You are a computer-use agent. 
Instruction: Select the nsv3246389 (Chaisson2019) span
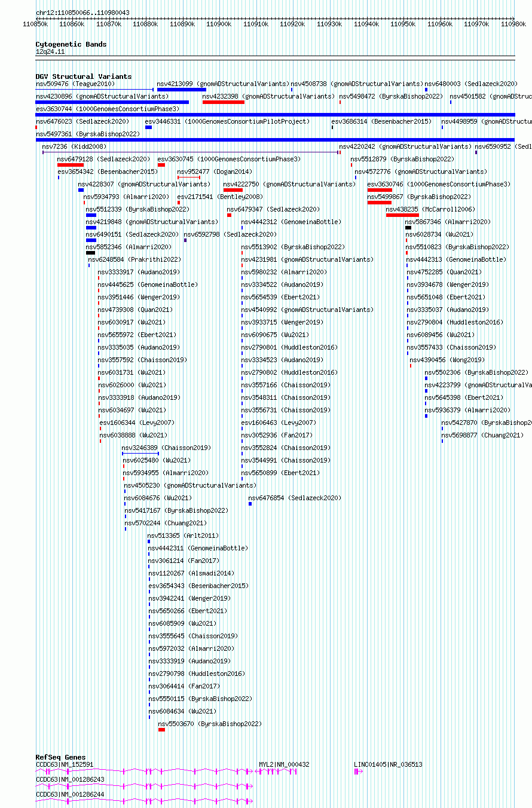(x=140, y=454)
